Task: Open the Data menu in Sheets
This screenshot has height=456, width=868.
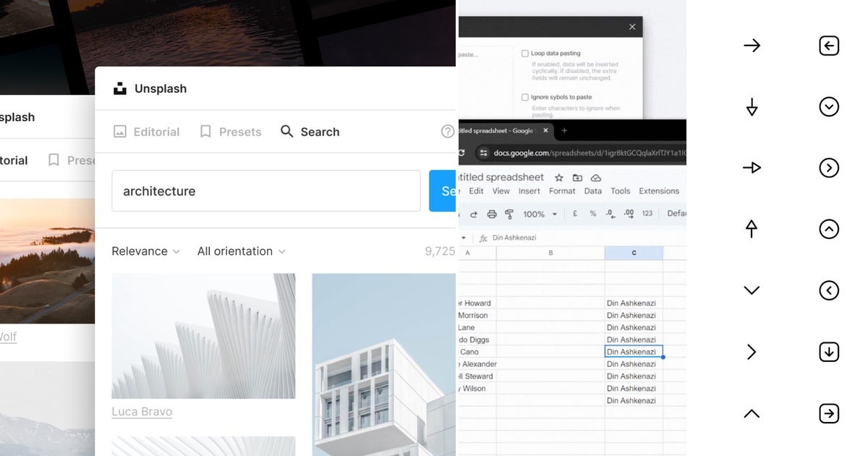Action: coord(593,191)
